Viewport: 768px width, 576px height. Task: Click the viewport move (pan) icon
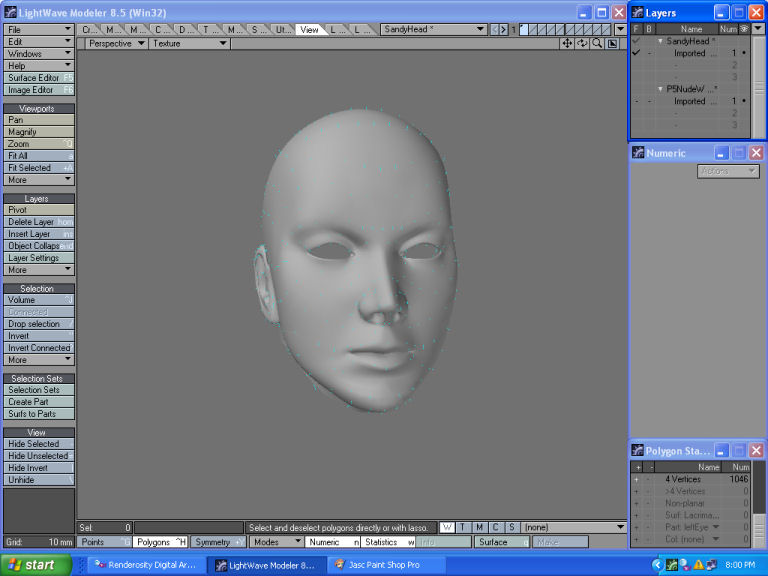click(568, 44)
